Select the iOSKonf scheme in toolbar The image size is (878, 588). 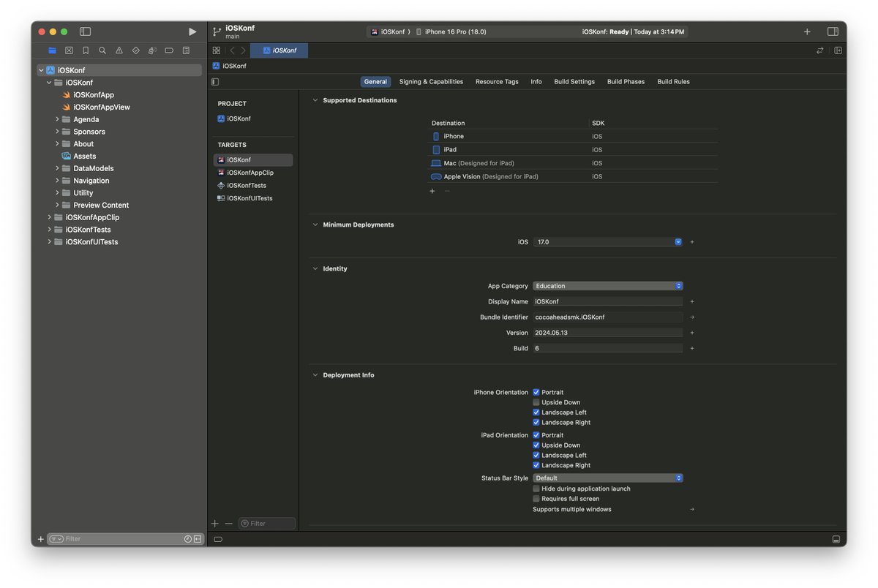pyautogui.click(x=388, y=32)
